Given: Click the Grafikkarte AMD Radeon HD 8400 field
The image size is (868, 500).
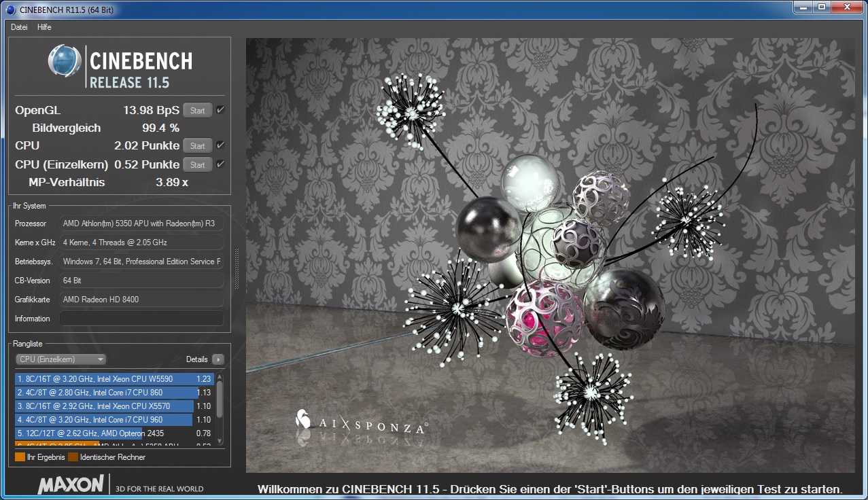Looking at the screenshot, I should tap(141, 299).
